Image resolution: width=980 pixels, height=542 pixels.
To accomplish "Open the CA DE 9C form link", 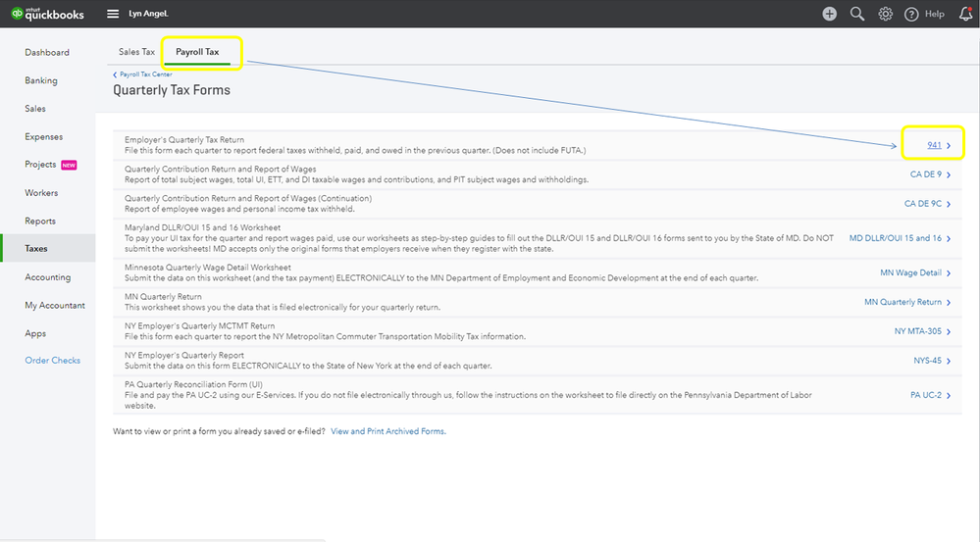I will [x=922, y=204].
